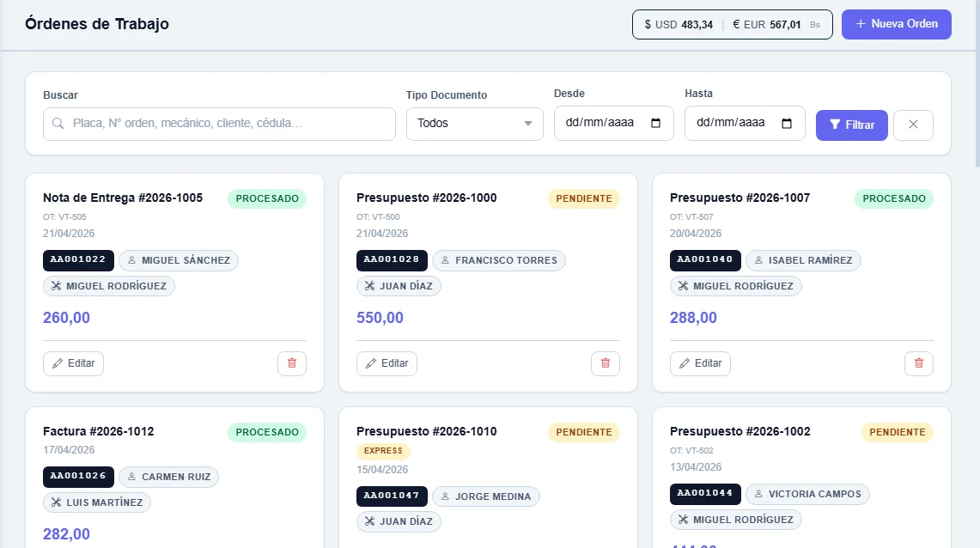Open Factura #2026-1012 card title
The width and height of the screenshot is (980, 548).
click(98, 431)
